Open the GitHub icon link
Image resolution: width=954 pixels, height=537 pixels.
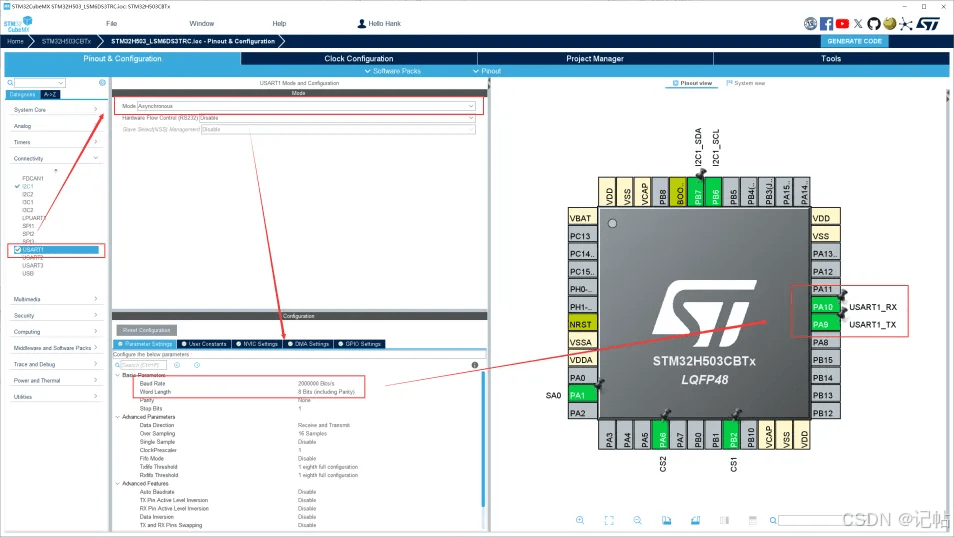coord(873,23)
